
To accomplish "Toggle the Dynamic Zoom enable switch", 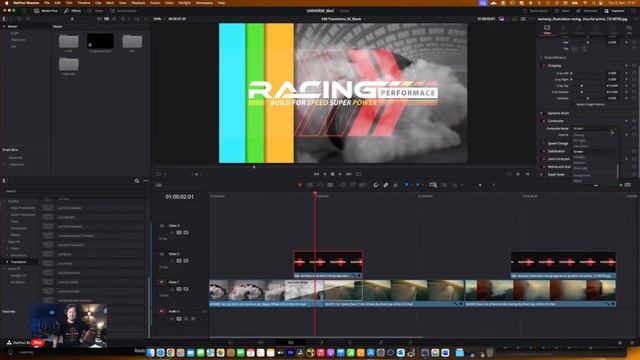I will pos(543,113).
